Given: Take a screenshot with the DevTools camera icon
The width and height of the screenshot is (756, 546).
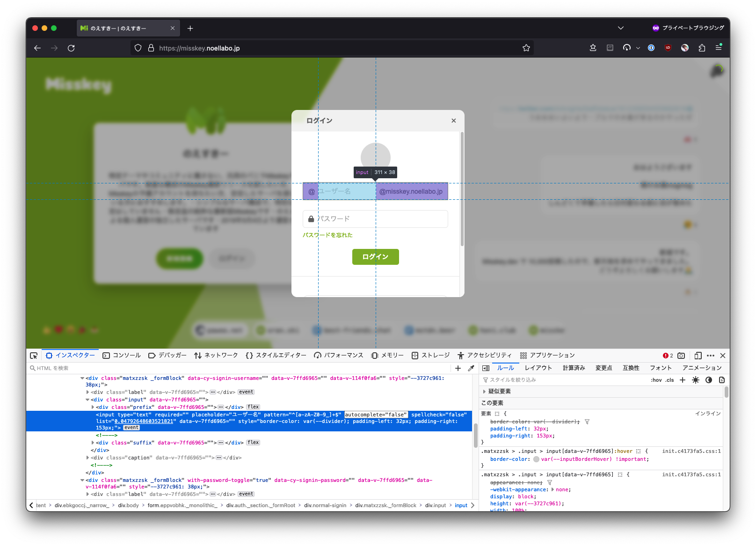Looking at the screenshot, I should [681, 356].
